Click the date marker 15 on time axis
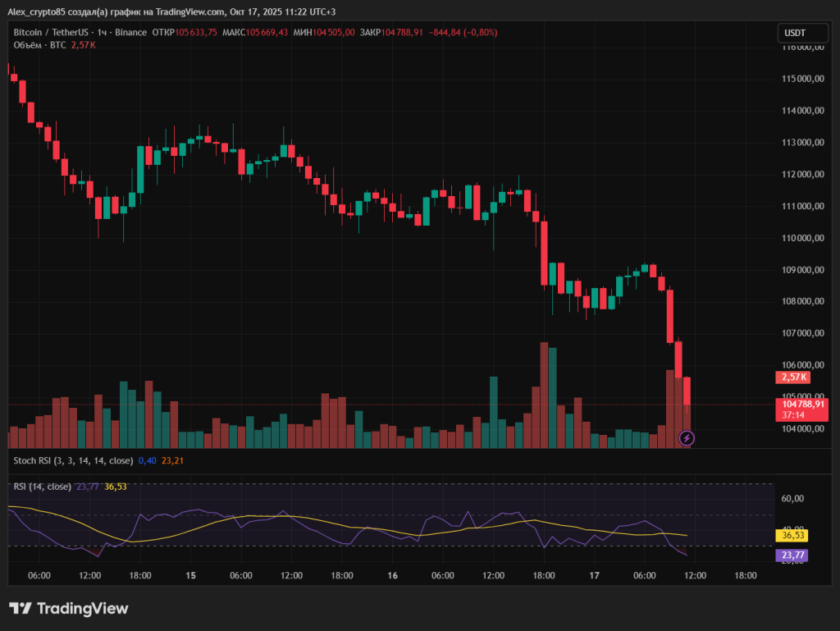The width and height of the screenshot is (840, 631). (x=190, y=576)
